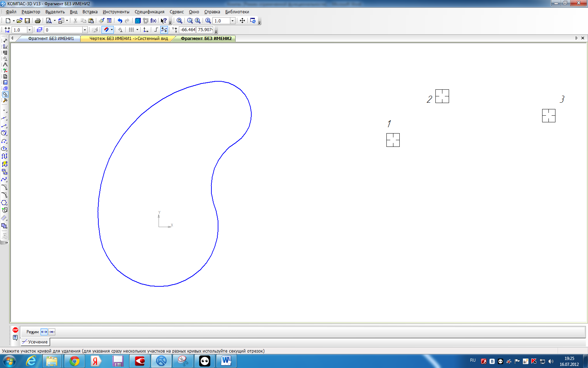Paste from clipboard via the toolbar icon

(91, 21)
